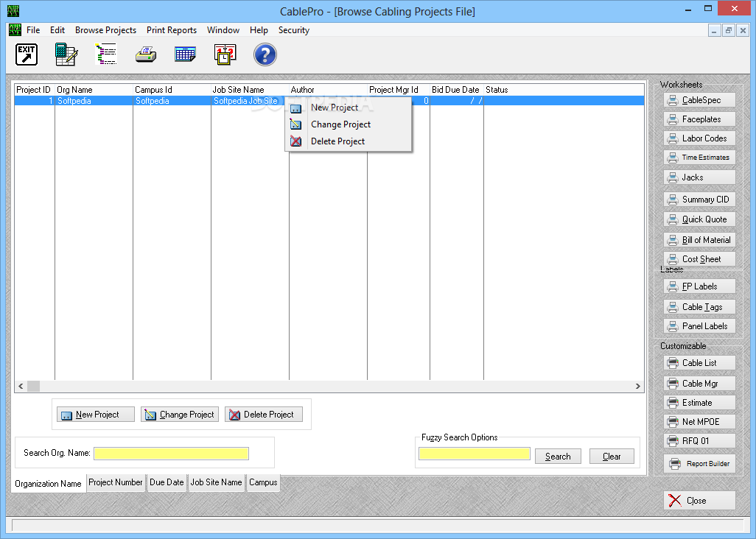Image resolution: width=756 pixels, height=539 pixels.
Task: Click the EXIT toolbar icon
Action: [x=27, y=54]
